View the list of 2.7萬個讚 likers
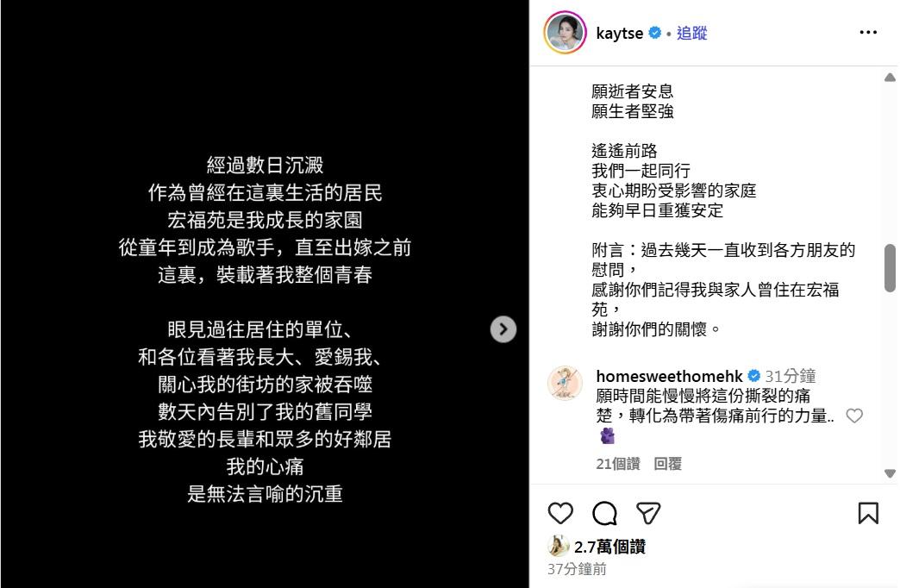 tap(609, 547)
